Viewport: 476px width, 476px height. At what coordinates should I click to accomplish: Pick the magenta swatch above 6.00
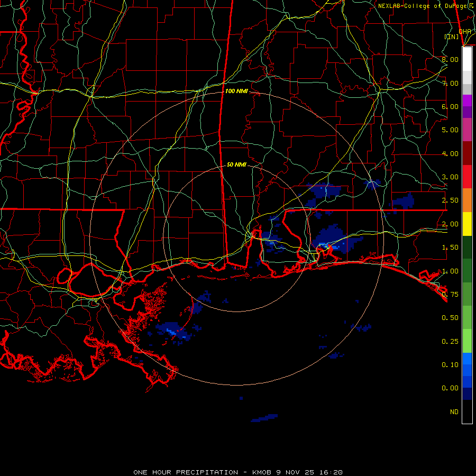coord(467,100)
